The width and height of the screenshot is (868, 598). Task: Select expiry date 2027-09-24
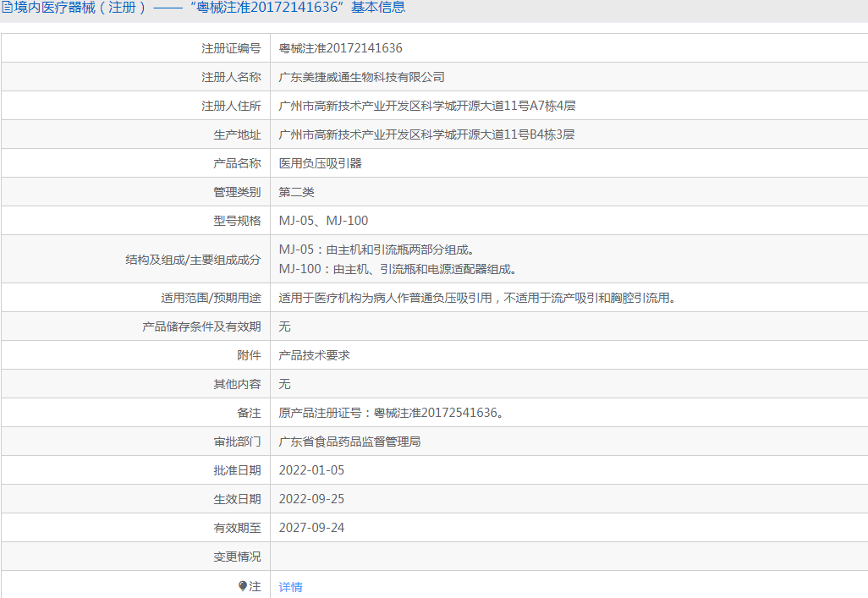[x=311, y=529]
